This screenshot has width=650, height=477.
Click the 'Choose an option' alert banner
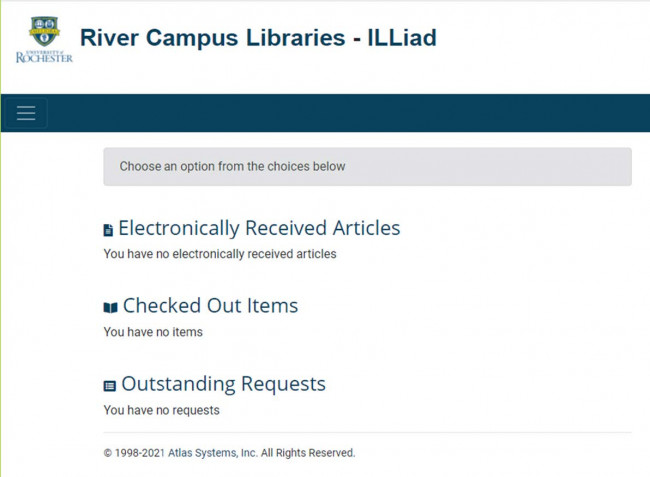(367, 167)
